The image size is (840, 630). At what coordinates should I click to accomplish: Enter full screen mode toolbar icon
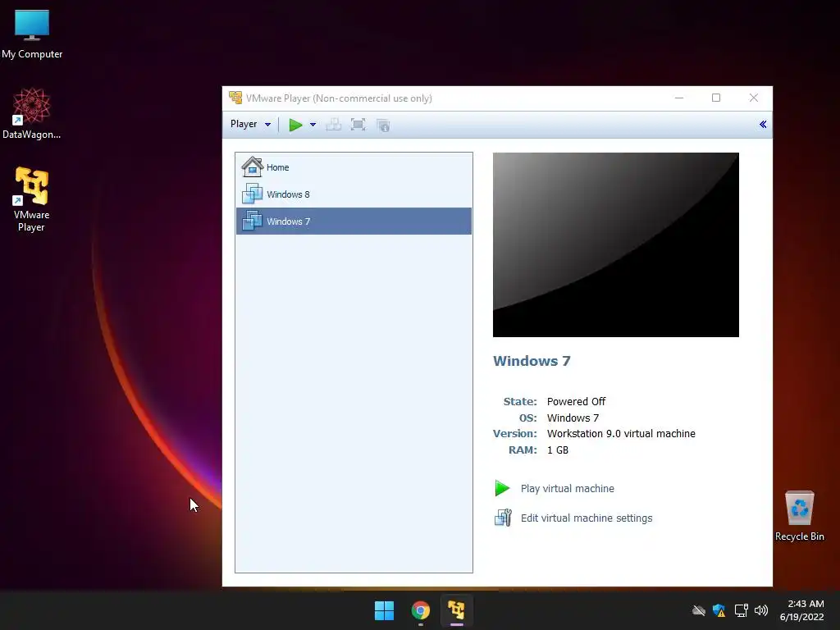[x=358, y=125]
